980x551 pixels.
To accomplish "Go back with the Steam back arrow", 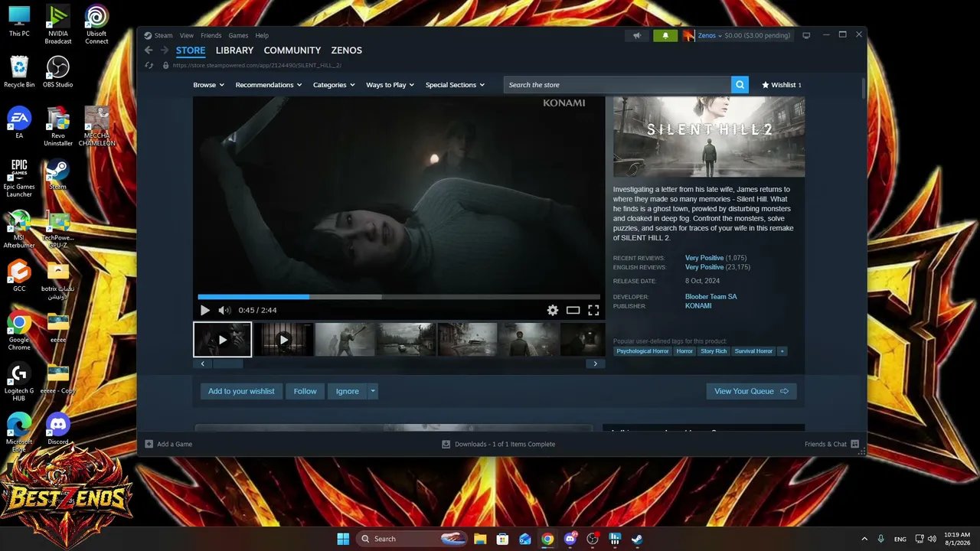I will (149, 51).
